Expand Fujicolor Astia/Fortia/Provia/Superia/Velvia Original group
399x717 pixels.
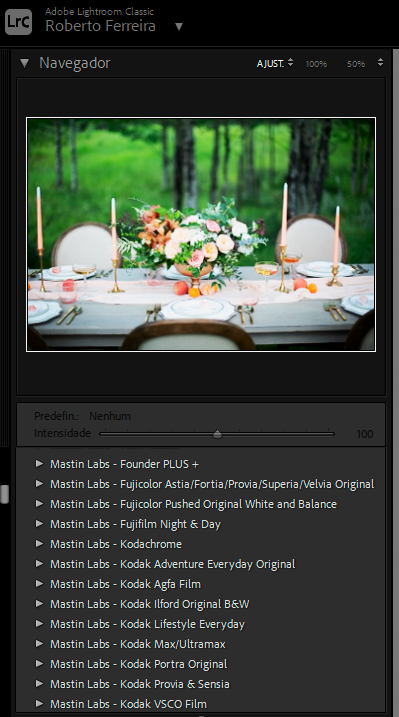(39, 484)
